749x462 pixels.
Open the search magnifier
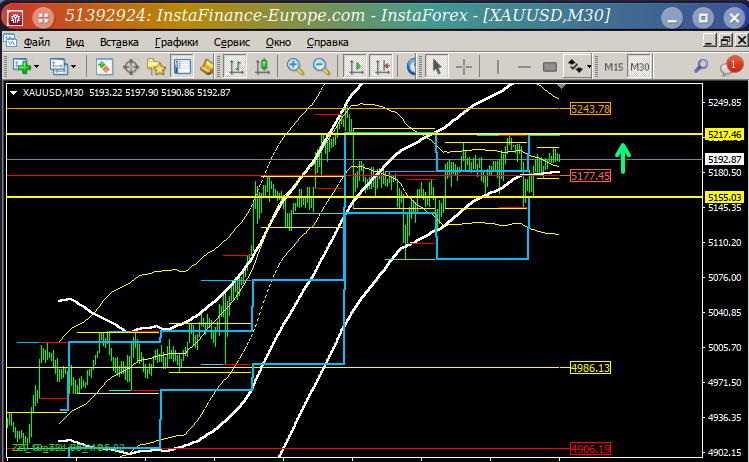(x=700, y=66)
